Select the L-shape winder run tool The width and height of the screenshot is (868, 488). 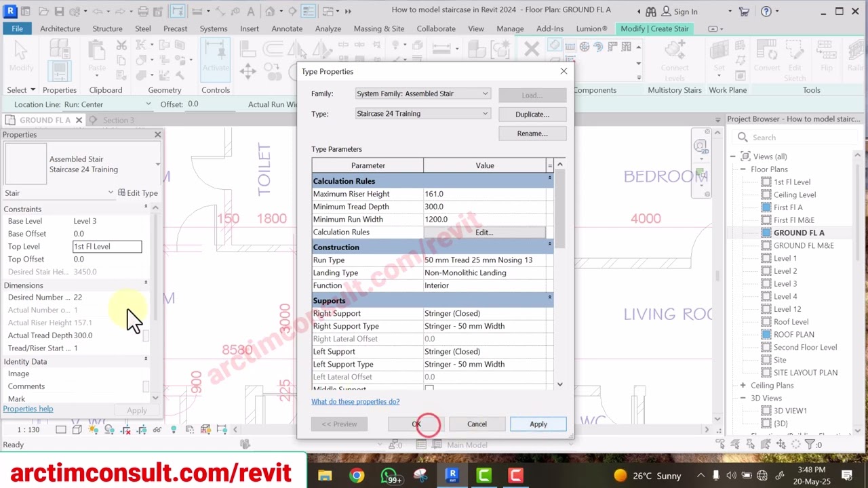coord(612,47)
